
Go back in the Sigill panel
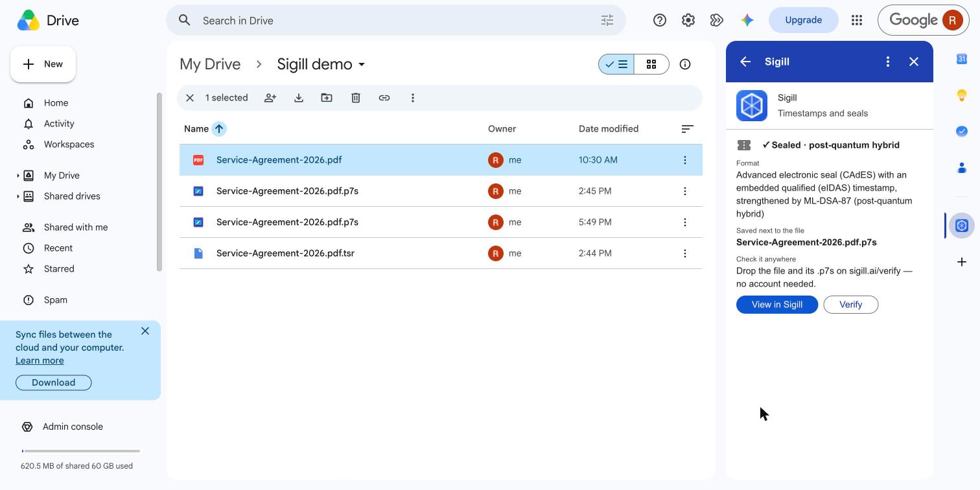(745, 62)
